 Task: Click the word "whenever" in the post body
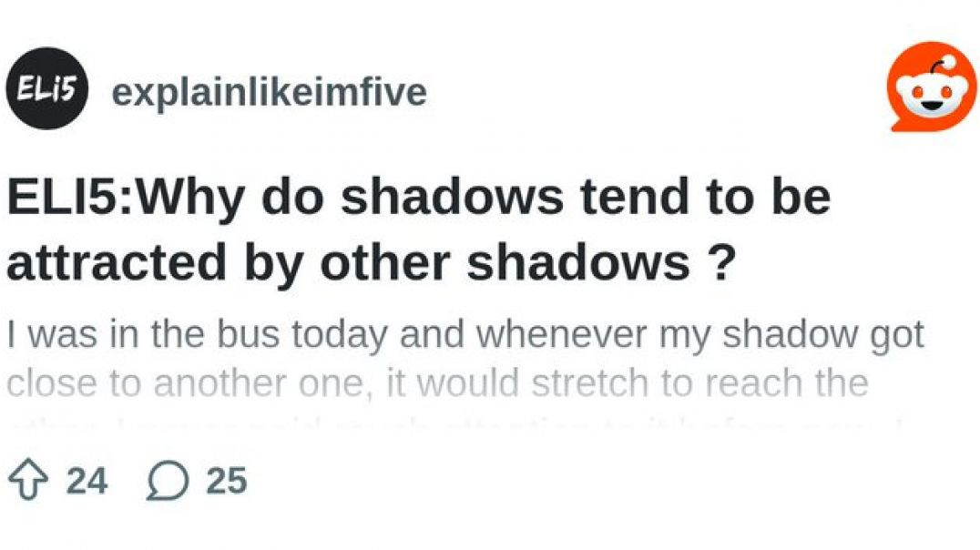[x=554, y=334]
